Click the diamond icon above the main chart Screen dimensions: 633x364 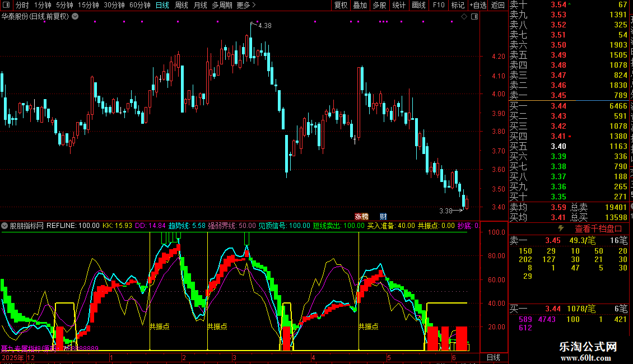pyautogui.click(x=464, y=17)
